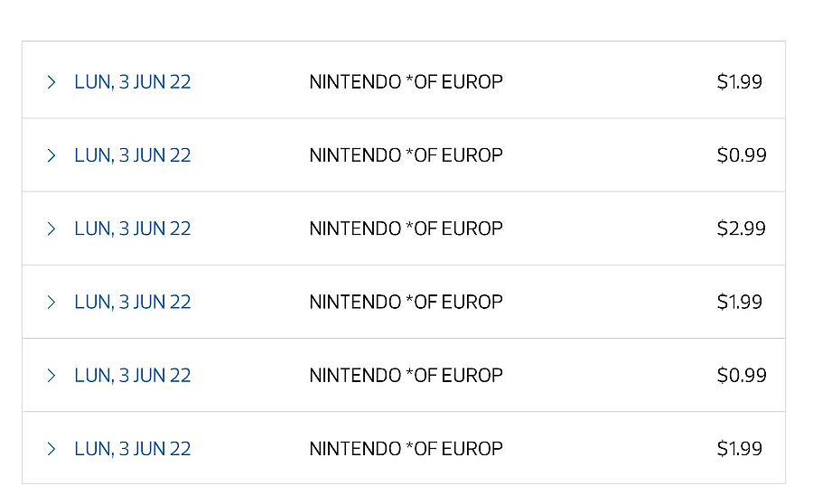813x504 pixels.
Task: Click the second row's NINTENDO *OF EUROP text
Action: pos(406,155)
